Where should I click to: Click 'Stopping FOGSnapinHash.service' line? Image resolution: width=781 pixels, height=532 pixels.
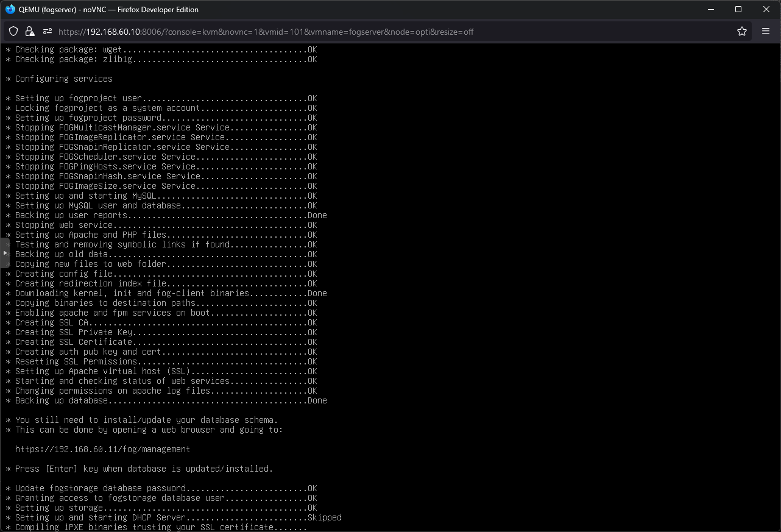click(x=161, y=176)
